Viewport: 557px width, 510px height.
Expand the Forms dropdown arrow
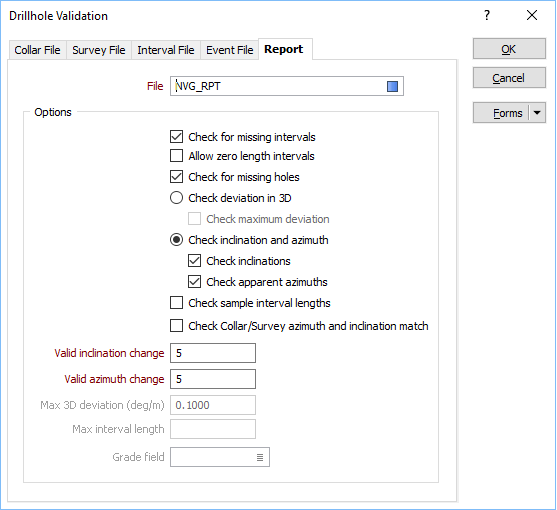537,113
